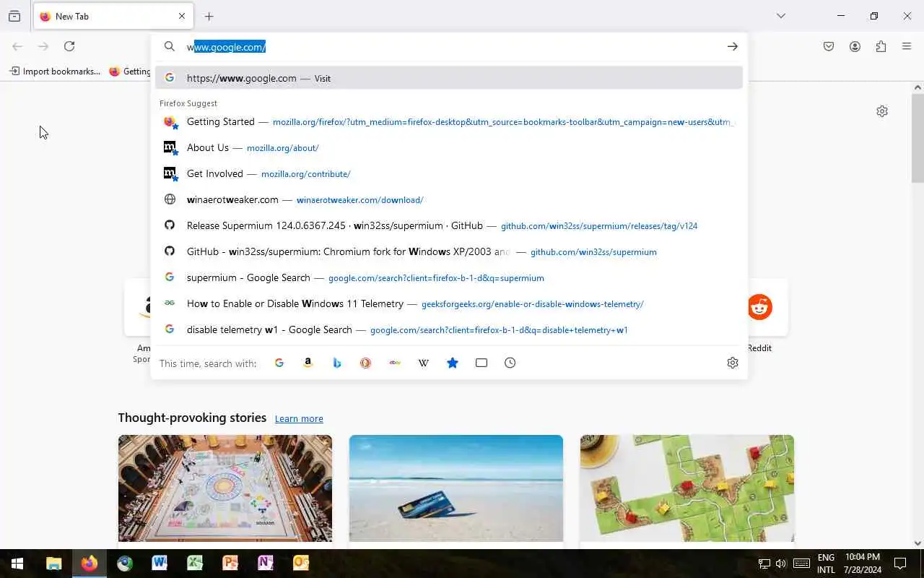This screenshot has width=924, height=578.
Task: Open the volume speaker tray icon
Action: pos(781,564)
